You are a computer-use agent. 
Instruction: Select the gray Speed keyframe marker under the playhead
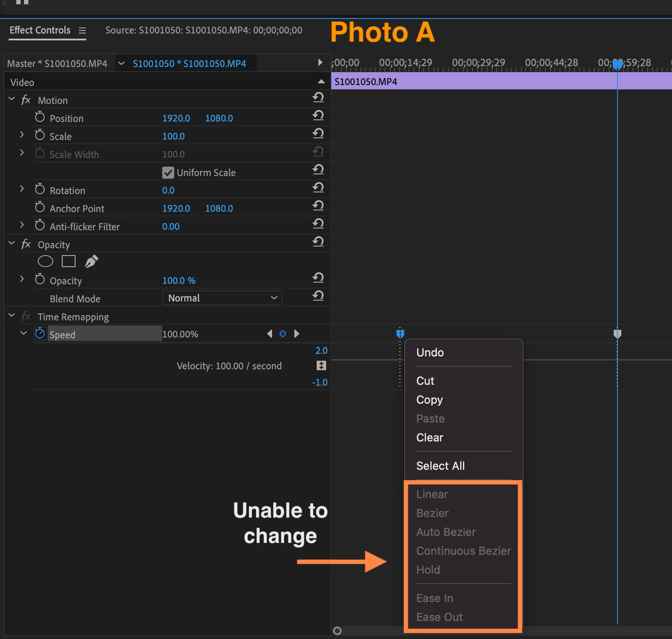coord(618,333)
